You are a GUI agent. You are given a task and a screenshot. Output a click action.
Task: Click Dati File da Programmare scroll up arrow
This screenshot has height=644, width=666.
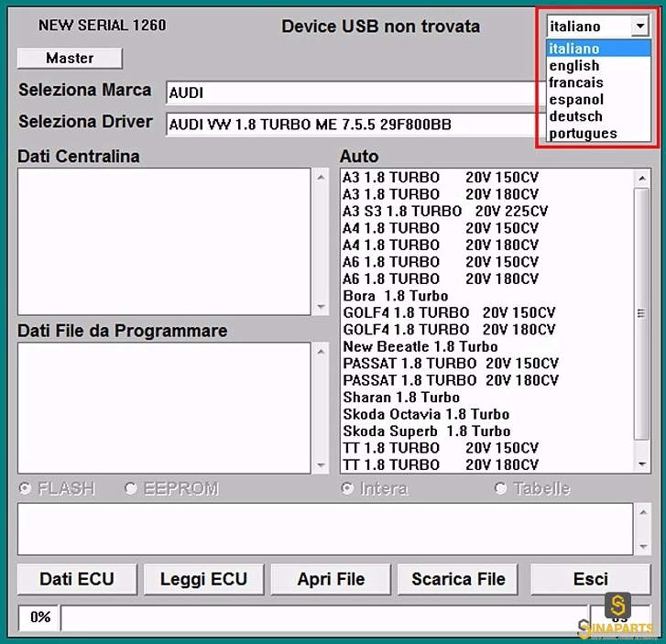(322, 351)
